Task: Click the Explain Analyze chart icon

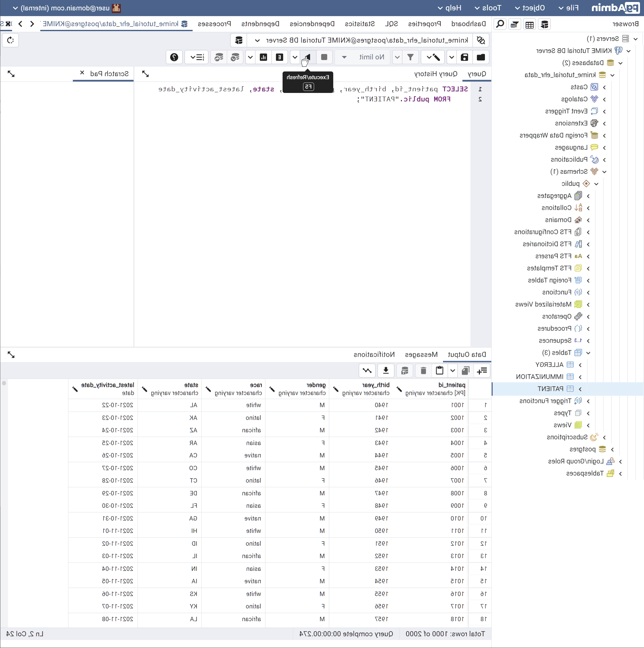Action: (x=263, y=57)
